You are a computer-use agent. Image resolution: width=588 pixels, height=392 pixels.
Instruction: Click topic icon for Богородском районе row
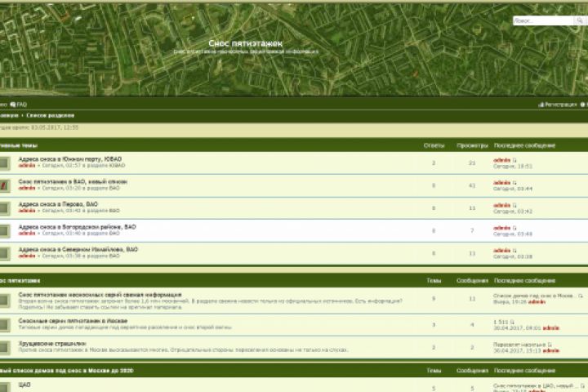pyautogui.click(x=5, y=230)
